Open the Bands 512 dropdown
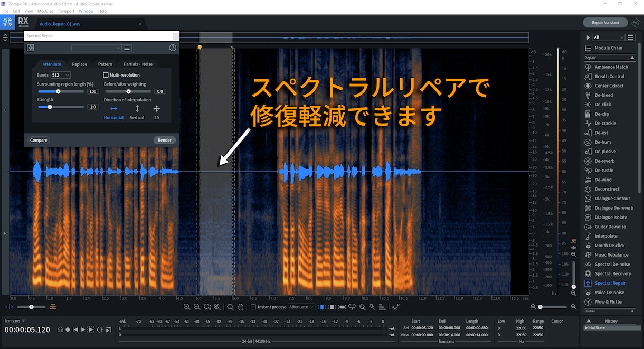The width and height of the screenshot is (644, 349). point(61,75)
